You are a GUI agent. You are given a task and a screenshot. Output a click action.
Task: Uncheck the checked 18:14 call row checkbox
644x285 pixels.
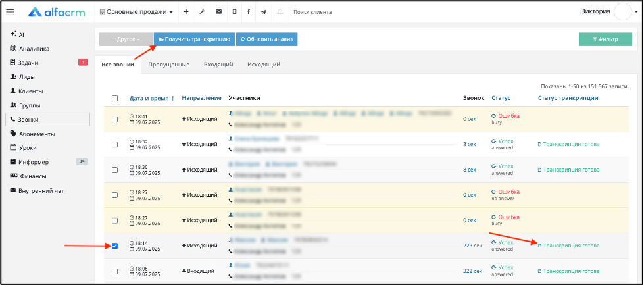(114, 246)
